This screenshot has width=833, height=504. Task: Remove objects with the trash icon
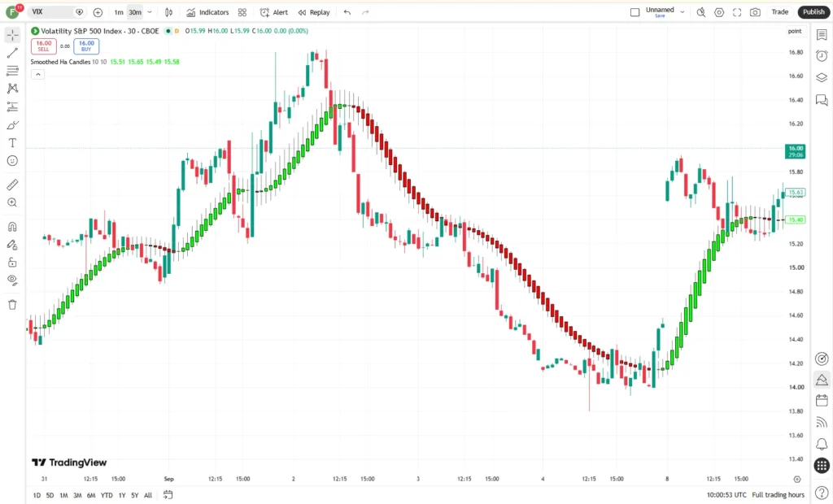coord(12,304)
